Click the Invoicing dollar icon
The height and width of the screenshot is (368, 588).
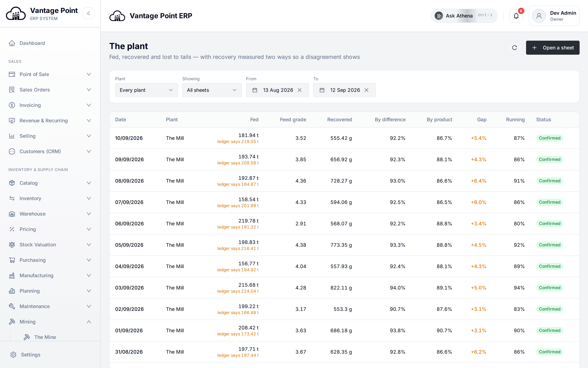12,105
